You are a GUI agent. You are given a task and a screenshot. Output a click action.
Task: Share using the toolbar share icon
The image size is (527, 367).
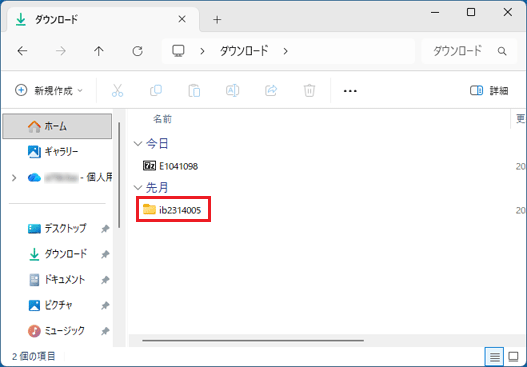point(271,91)
